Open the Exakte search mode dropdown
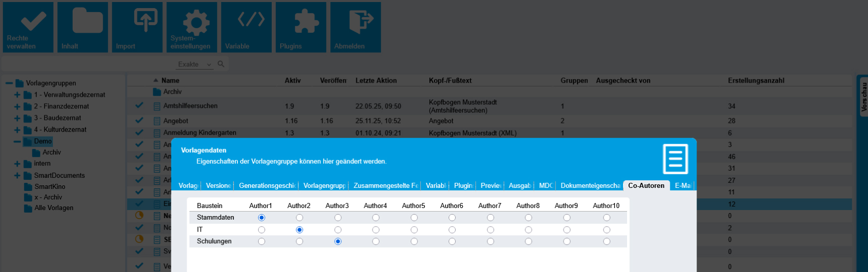 [195, 64]
